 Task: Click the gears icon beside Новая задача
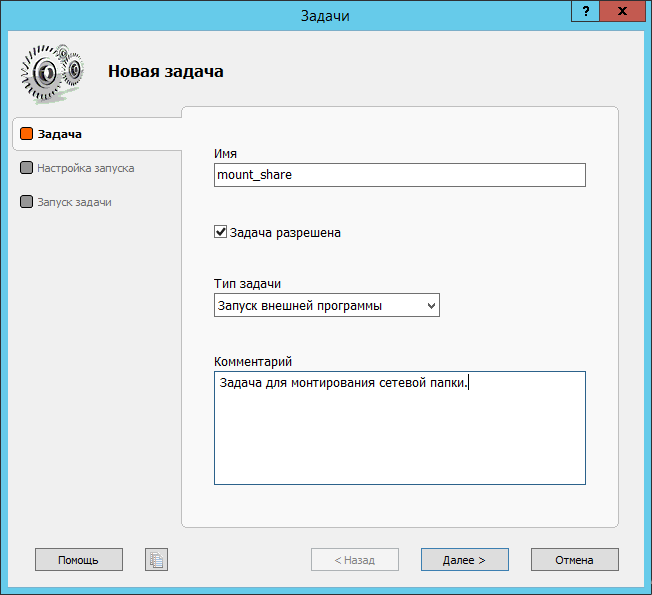point(53,73)
